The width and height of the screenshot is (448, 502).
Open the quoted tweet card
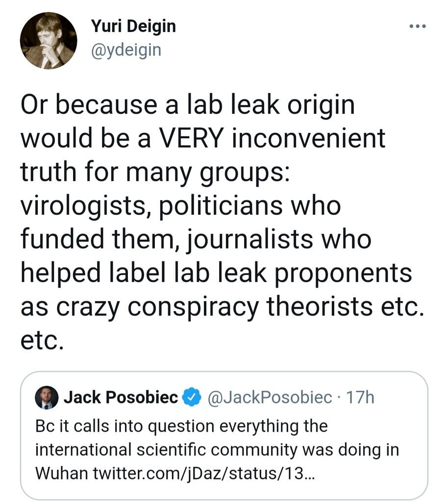coord(224,435)
